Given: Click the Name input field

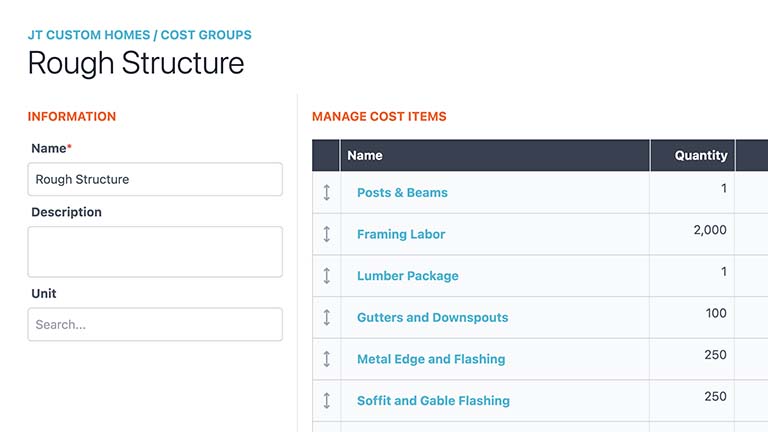Looking at the screenshot, I should [155, 180].
